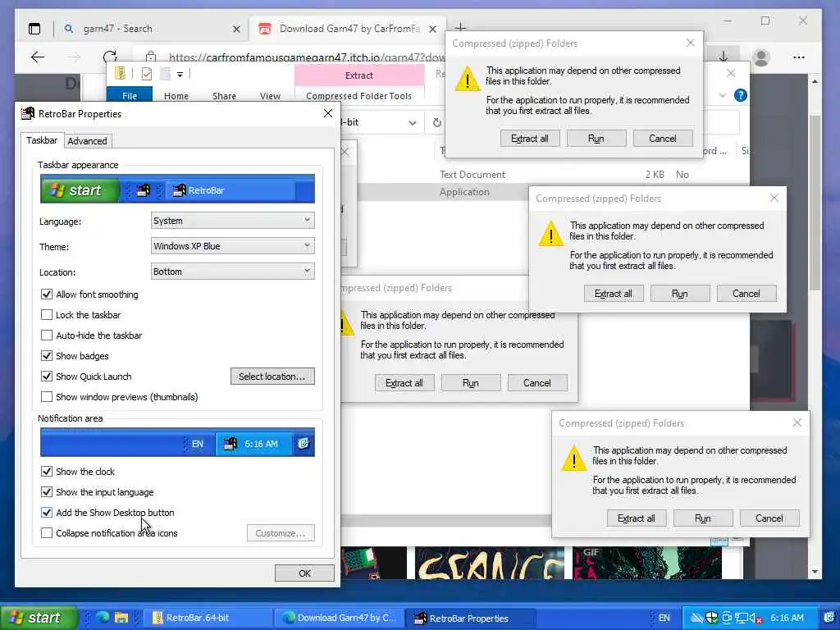This screenshot has height=630, width=840.
Task: Open Edge's three-dot settings menu
Action: pos(799,57)
